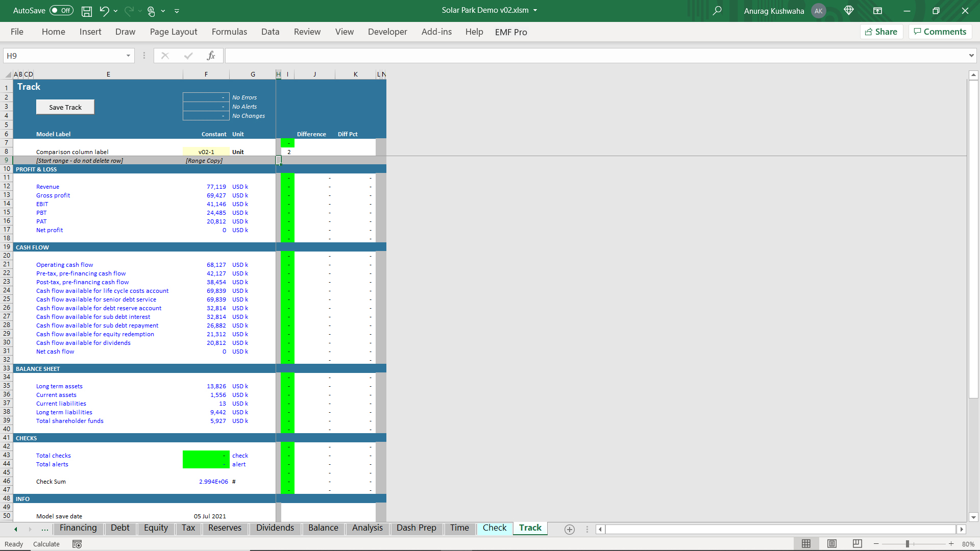Click the Save icon in title bar
Viewport: 980px width, 551px height.
pos(87,11)
